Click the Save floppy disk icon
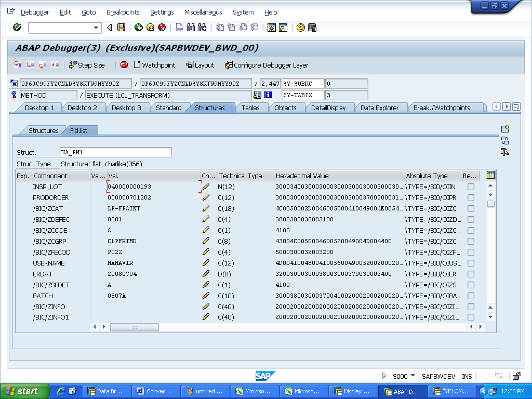This screenshot has height=399, width=532. coord(121,28)
